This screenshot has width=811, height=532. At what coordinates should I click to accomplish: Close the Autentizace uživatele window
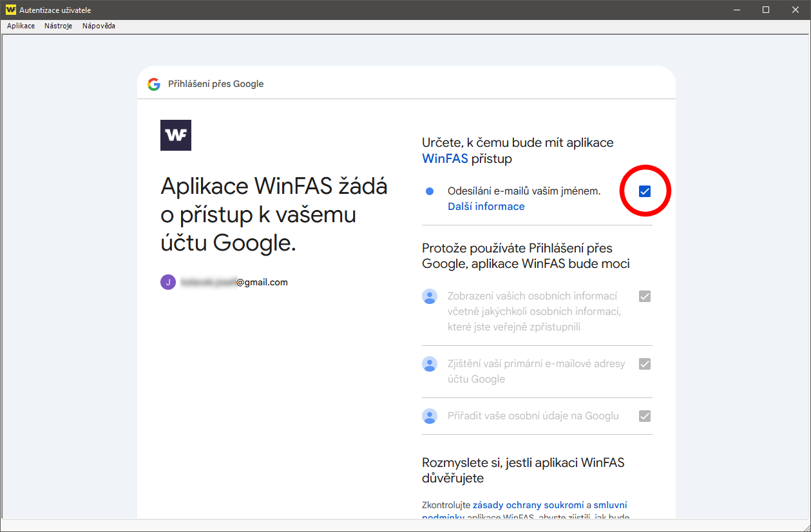[x=796, y=10]
